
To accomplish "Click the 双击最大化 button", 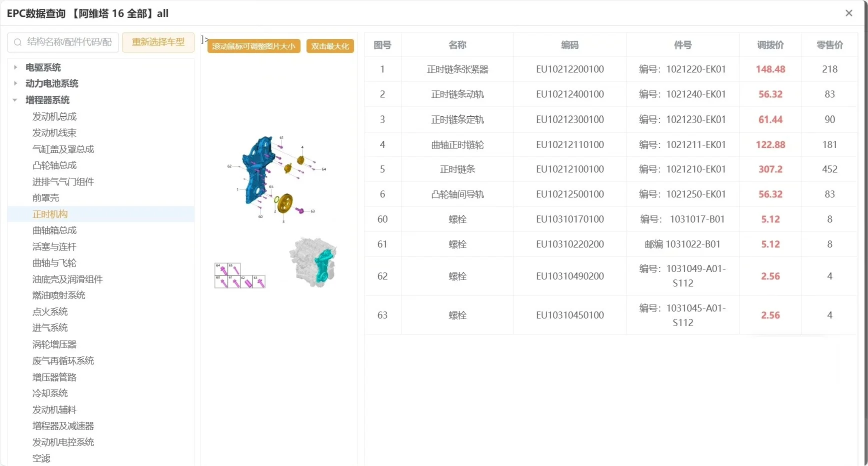I will pyautogui.click(x=330, y=46).
